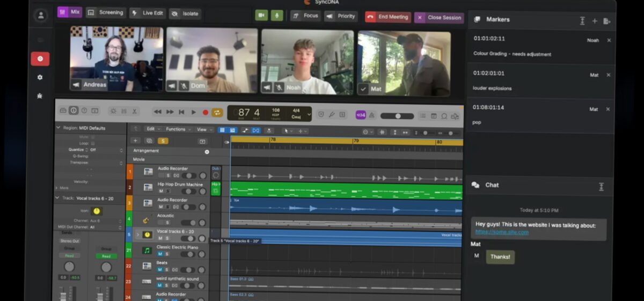The image size is (644, 301).
Task: Switch to the Screening tab
Action: click(106, 12)
